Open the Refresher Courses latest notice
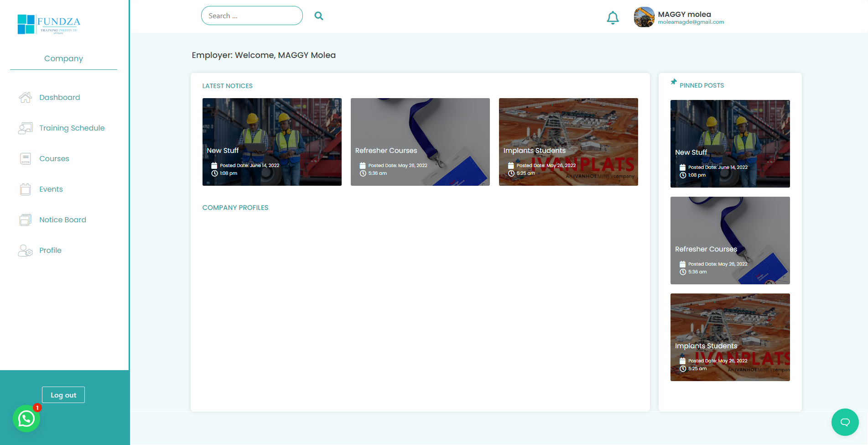Screen dimensions: 868x445 tap(420, 142)
